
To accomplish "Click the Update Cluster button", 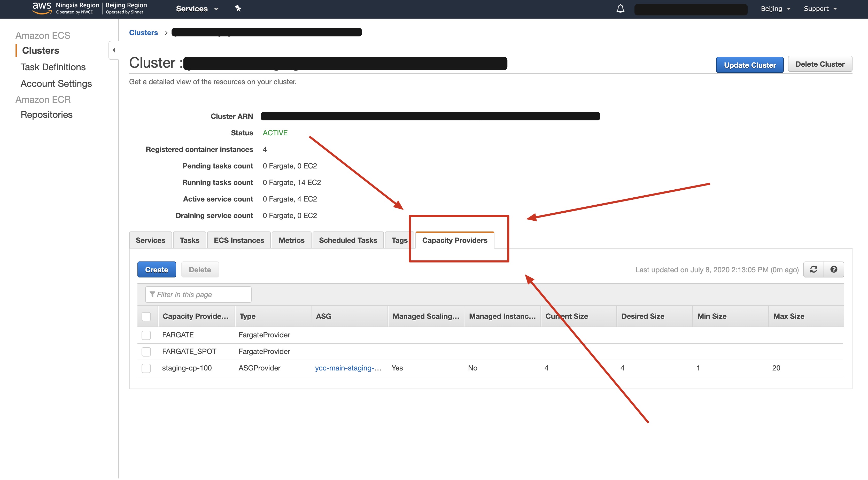I will pos(750,65).
